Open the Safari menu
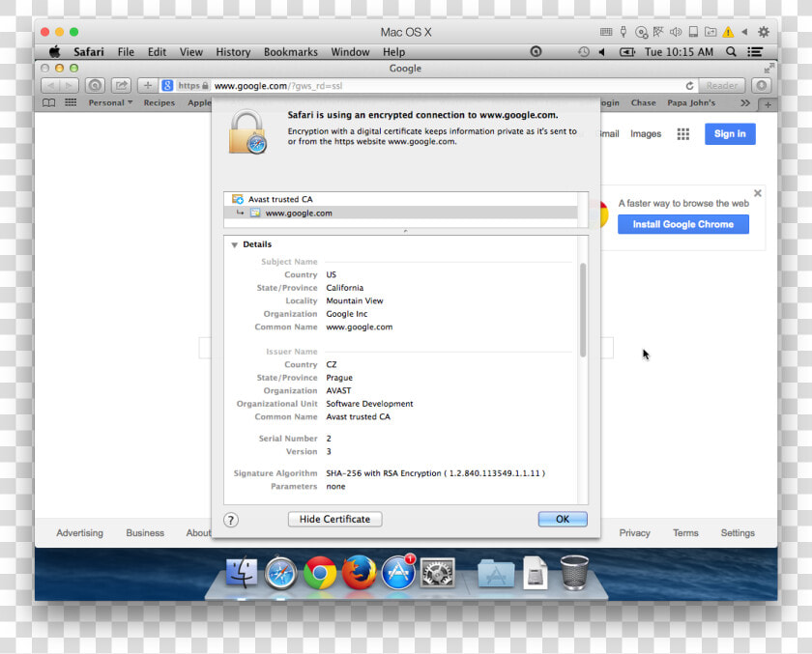 pyautogui.click(x=89, y=52)
